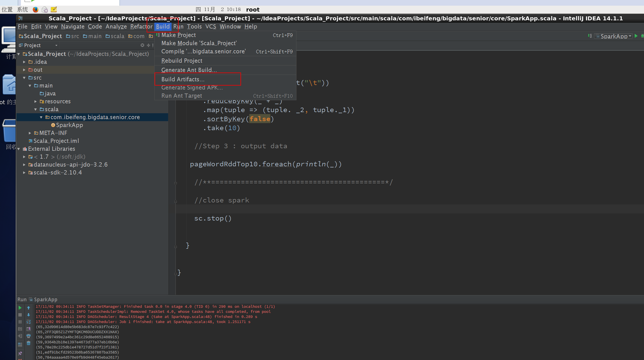Choose Build Artifacts... from the Build menu
644x360 pixels.
225,79
